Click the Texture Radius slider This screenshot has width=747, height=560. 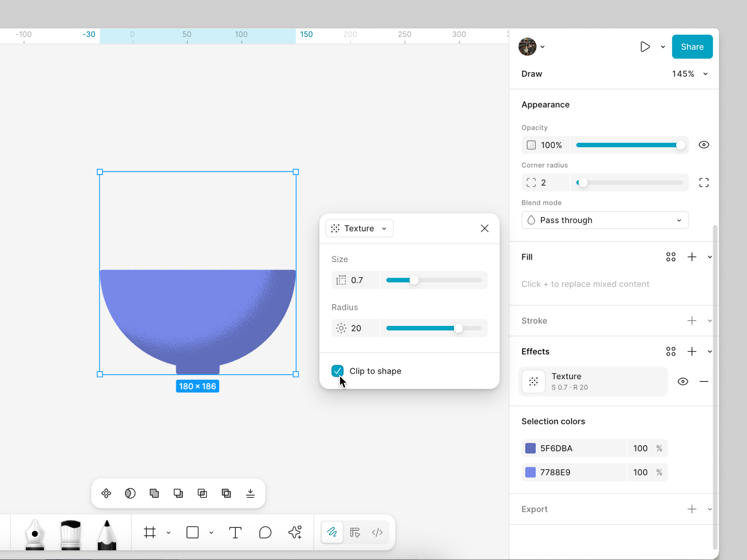click(x=434, y=328)
